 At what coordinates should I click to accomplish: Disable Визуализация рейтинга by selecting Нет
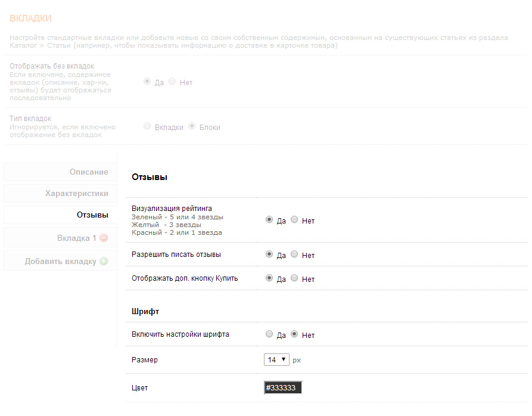click(x=294, y=220)
